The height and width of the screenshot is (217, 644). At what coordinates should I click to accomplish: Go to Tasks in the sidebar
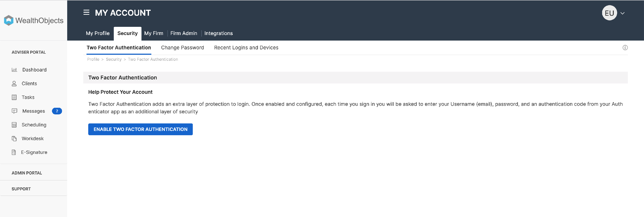(28, 97)
